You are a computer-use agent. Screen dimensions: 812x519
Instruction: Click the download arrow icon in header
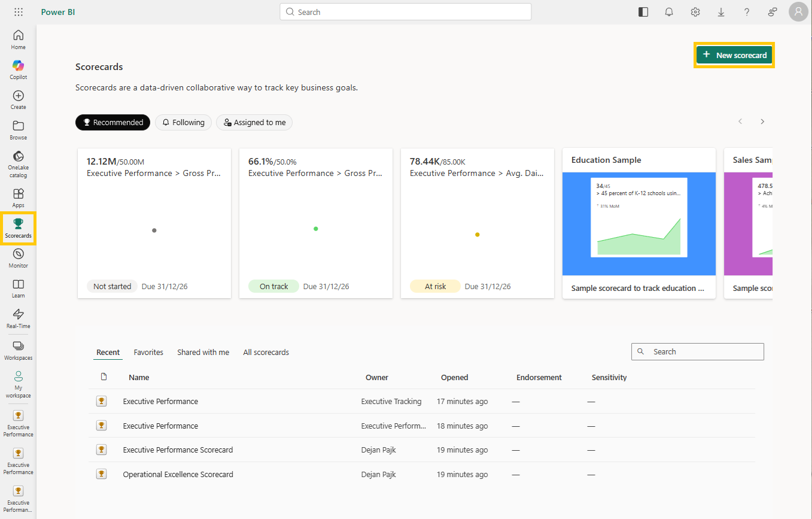coord(721,12)
